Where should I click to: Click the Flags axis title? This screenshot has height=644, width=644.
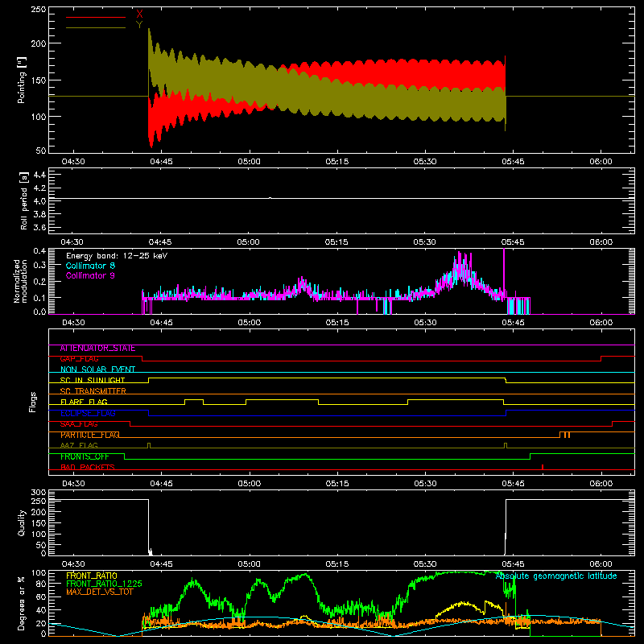pos(33,402)
